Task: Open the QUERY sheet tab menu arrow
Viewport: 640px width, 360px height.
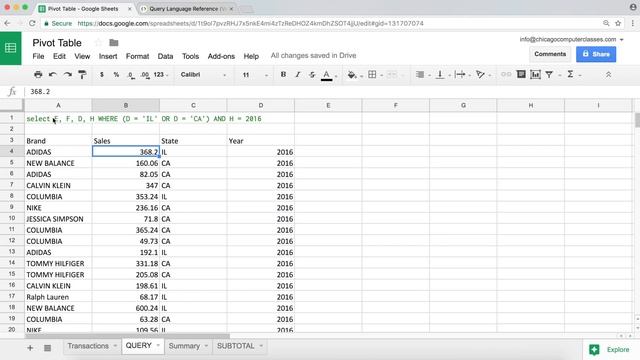Action: pos(158,345)
